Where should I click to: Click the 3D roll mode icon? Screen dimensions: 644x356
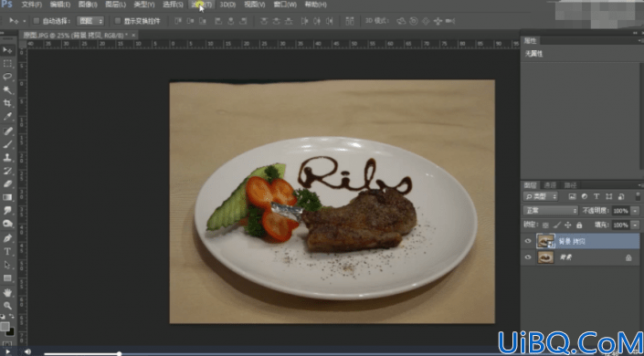(414, 21)
